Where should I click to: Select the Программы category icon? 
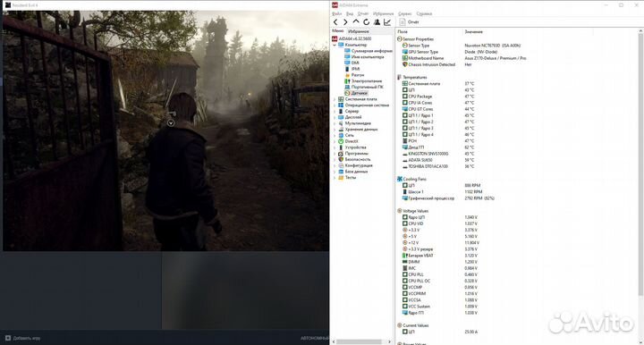341,154
